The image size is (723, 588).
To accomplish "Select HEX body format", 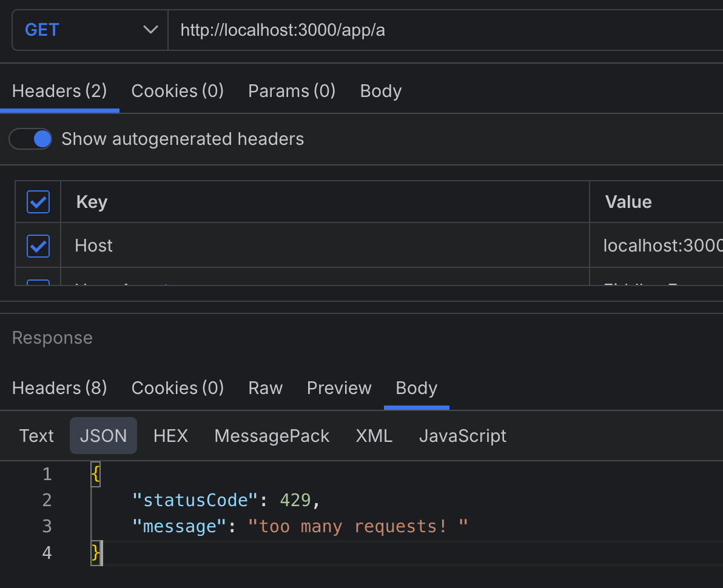I will [170, 436].
